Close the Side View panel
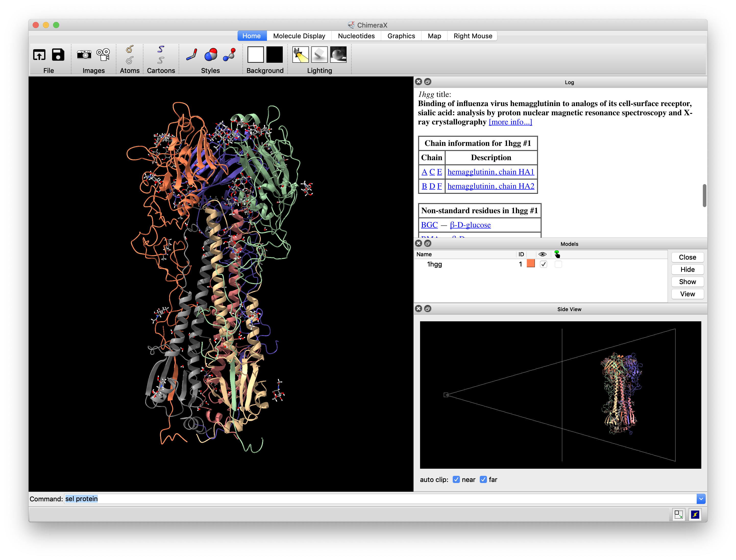 coord(418,309)
